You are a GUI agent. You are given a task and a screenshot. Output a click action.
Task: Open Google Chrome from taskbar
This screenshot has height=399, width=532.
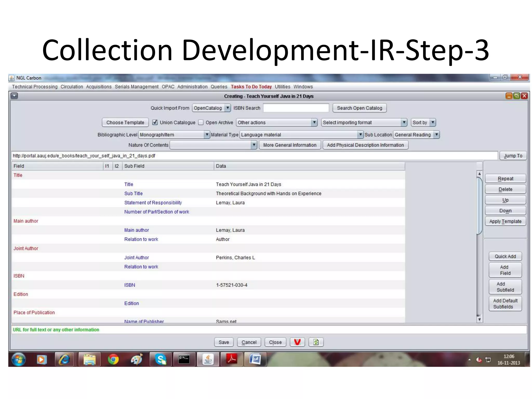tap(113, 360)
